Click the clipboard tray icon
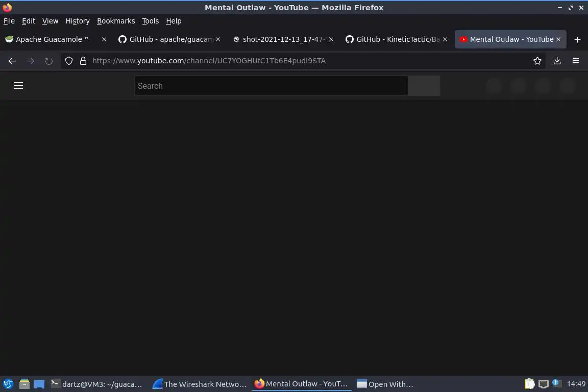 coord(529,384)
